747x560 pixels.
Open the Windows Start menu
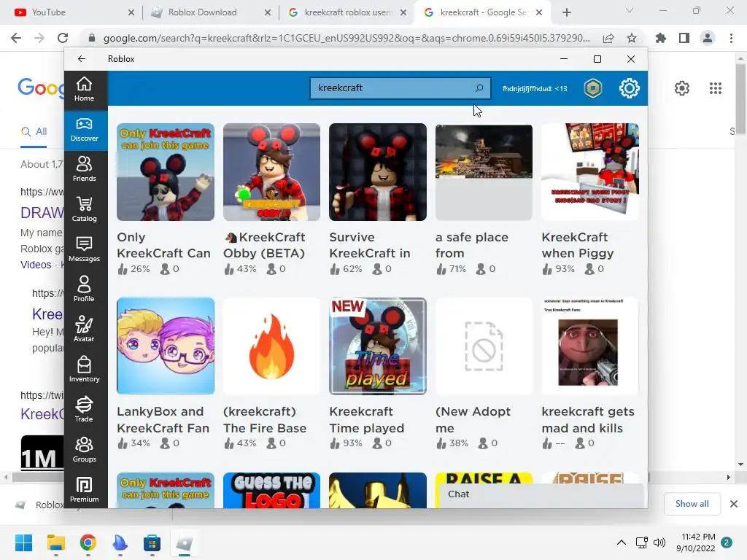(x=23, y=542)
